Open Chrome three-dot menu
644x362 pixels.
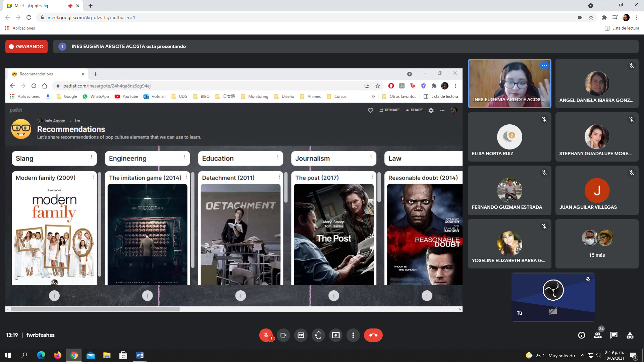click(x=637, y=17)
